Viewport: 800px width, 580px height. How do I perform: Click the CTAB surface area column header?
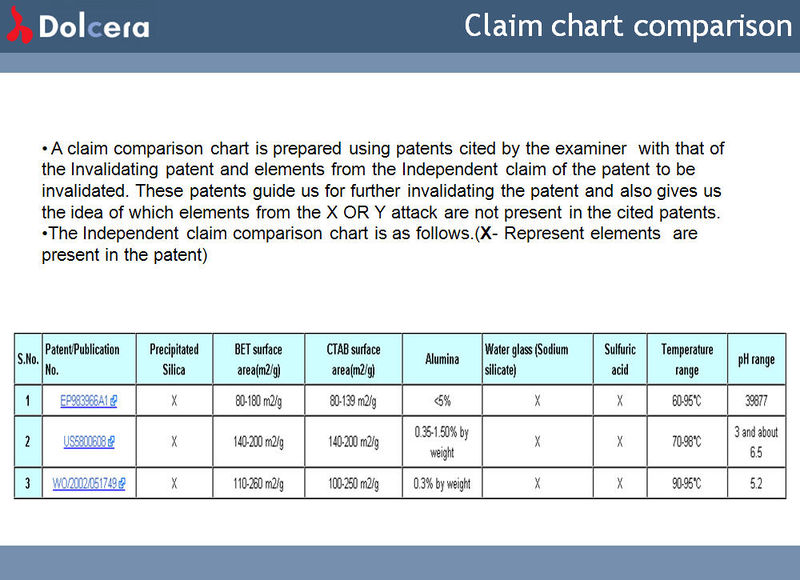(x=353, y=359)
